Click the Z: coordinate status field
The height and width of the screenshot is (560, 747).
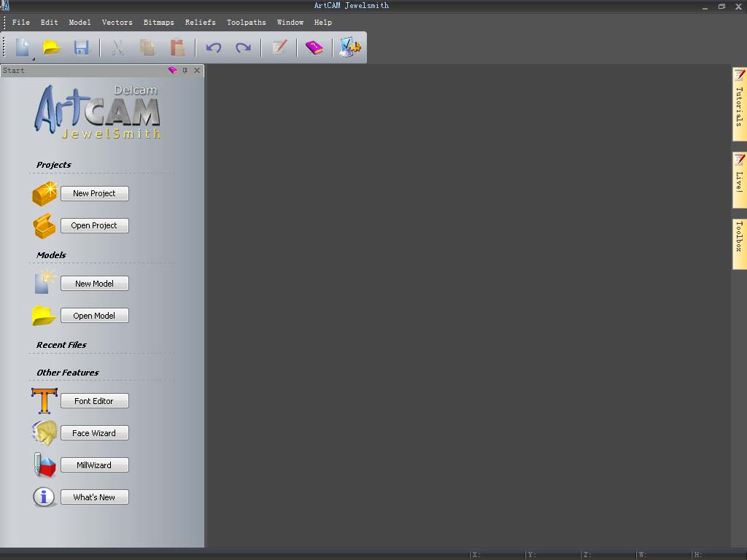[608, 554]
